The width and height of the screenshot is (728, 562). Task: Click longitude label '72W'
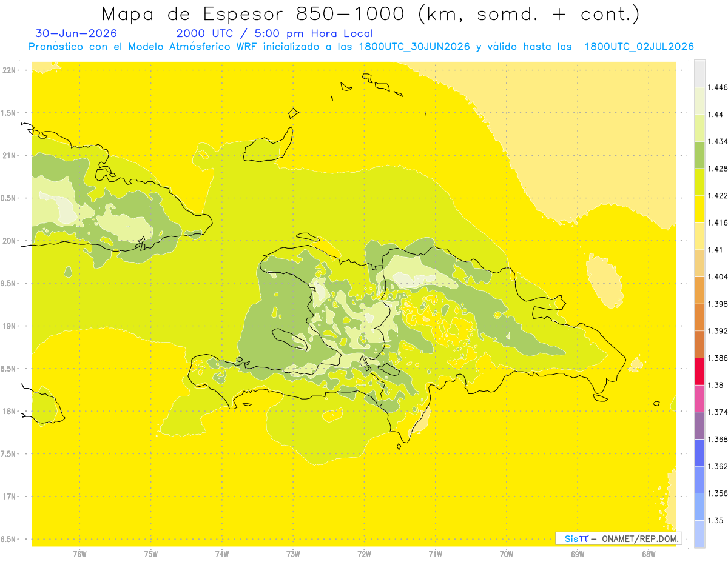[x=364, y=554]
